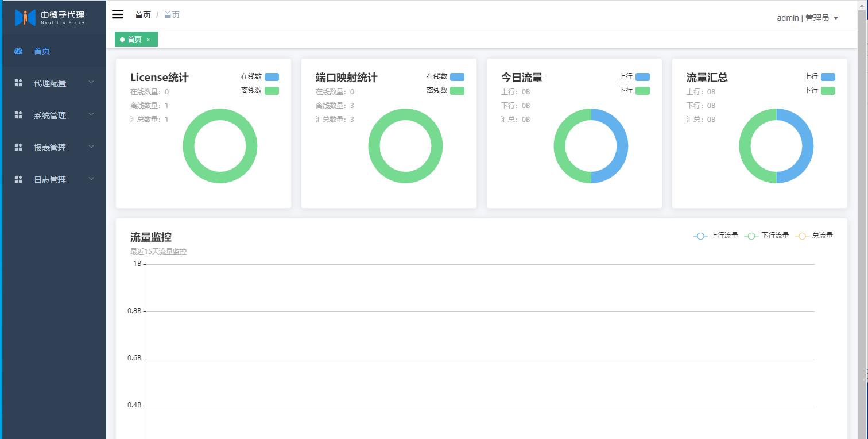Expand the 系统管理 menu chevron

(x=91, y=115)
